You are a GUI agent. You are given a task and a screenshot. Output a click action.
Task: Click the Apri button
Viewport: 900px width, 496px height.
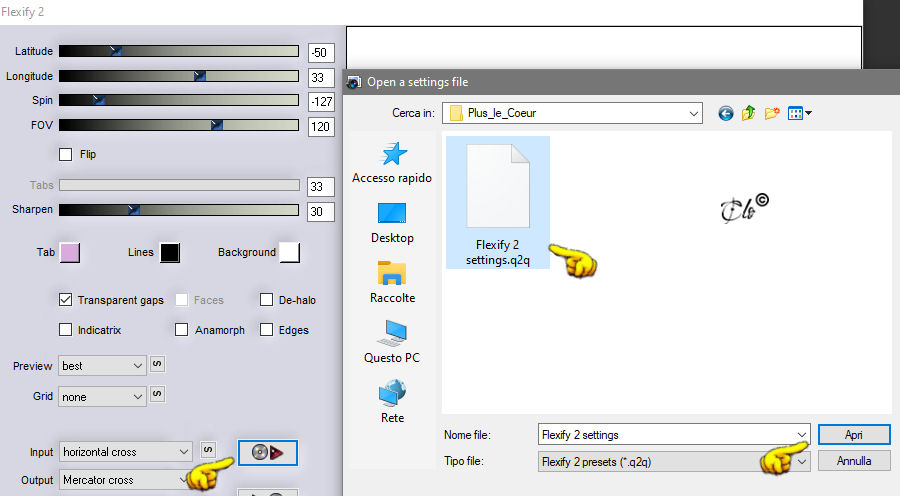coord(854,435)
